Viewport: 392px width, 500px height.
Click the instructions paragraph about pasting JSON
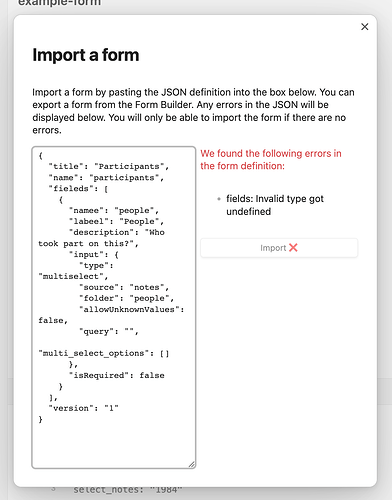(x=193, y=111)
